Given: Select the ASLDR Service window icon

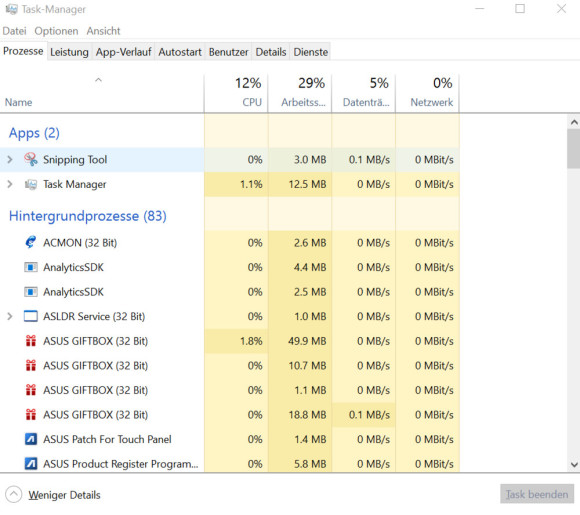Looking at the screenshot, I should 31,316.
